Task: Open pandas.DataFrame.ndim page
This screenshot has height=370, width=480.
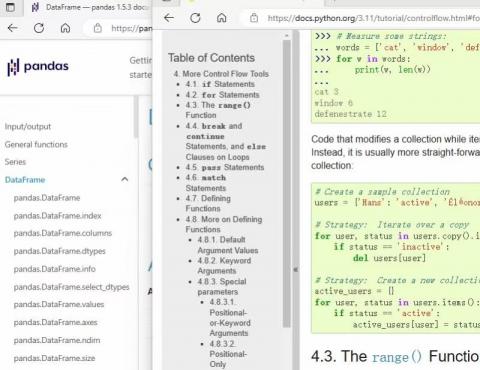Action: pos(57,340)
